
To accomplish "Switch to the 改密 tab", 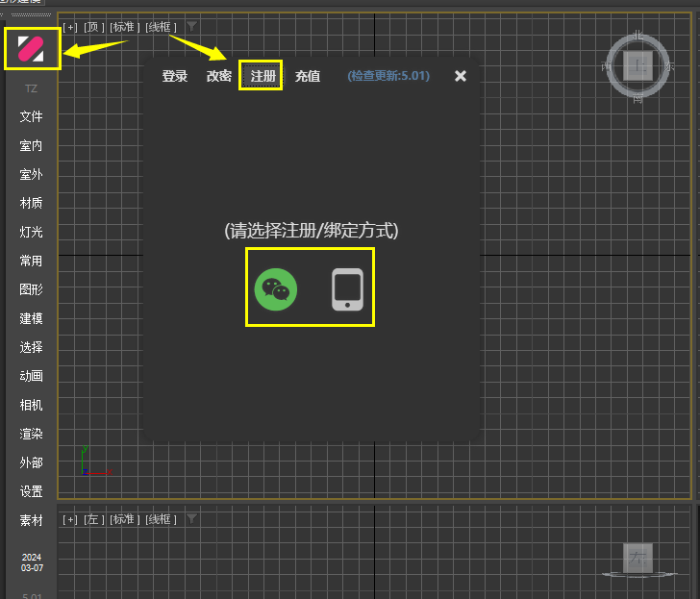I will coord(219,76).
